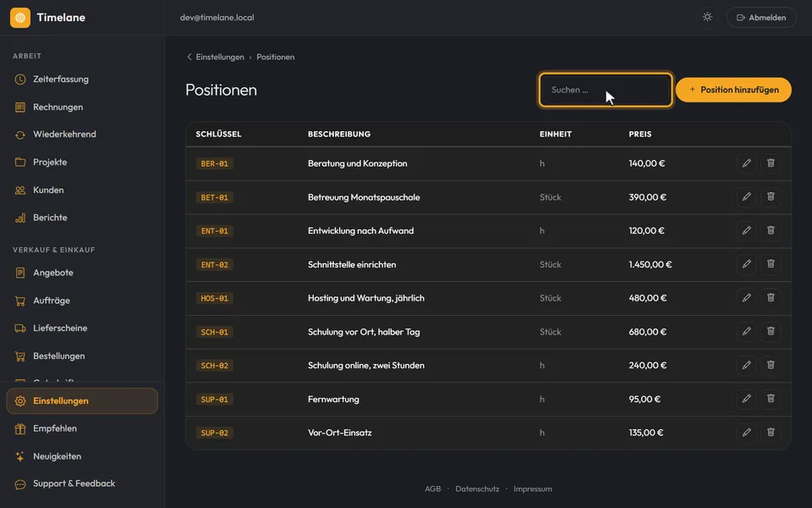Image resolution: width=812 pixels, height=508 pixels.
Task: Toggle light/dark theme with the sun icon
Action: [707, 17]
